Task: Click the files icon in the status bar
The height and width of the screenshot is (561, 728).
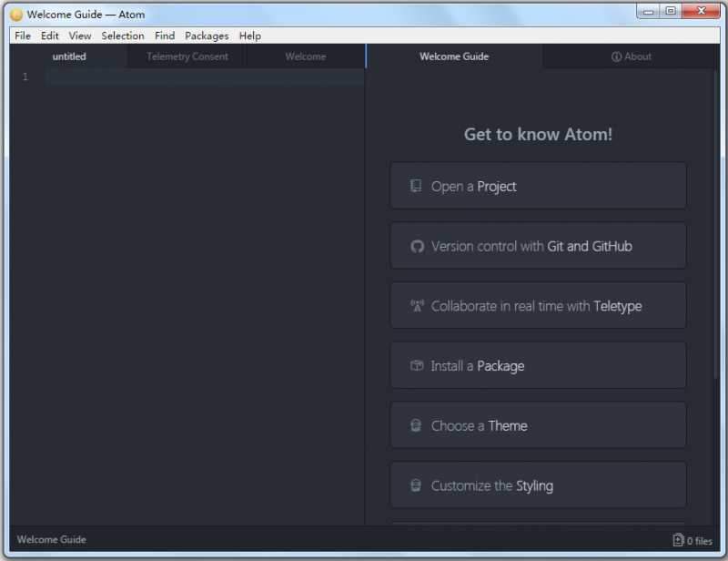Action: click(677, 540)
